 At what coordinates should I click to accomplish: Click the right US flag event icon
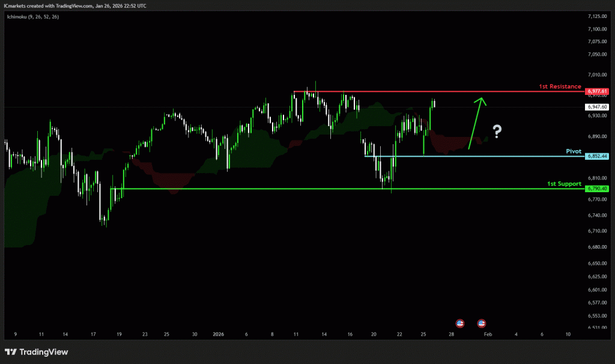point(482,323)
